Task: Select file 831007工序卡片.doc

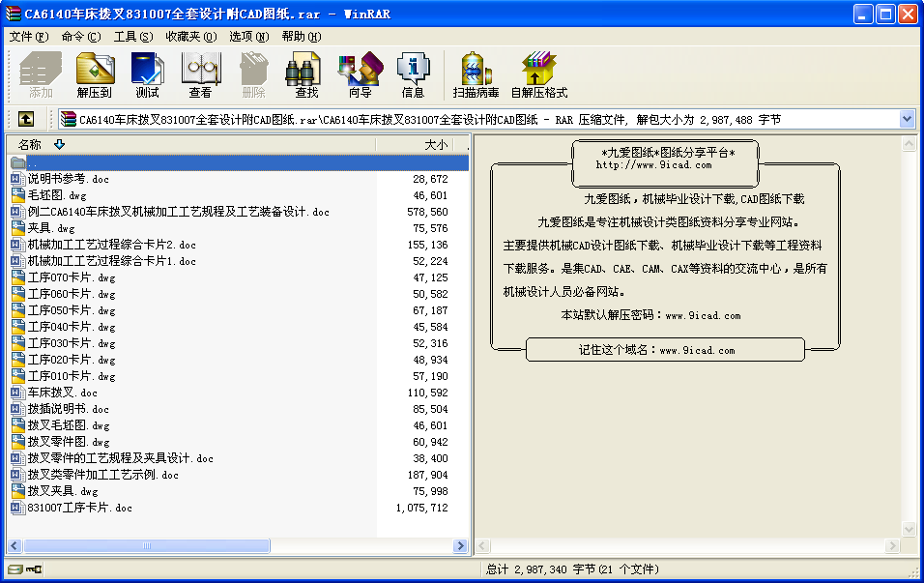Action: coord(79,508)
